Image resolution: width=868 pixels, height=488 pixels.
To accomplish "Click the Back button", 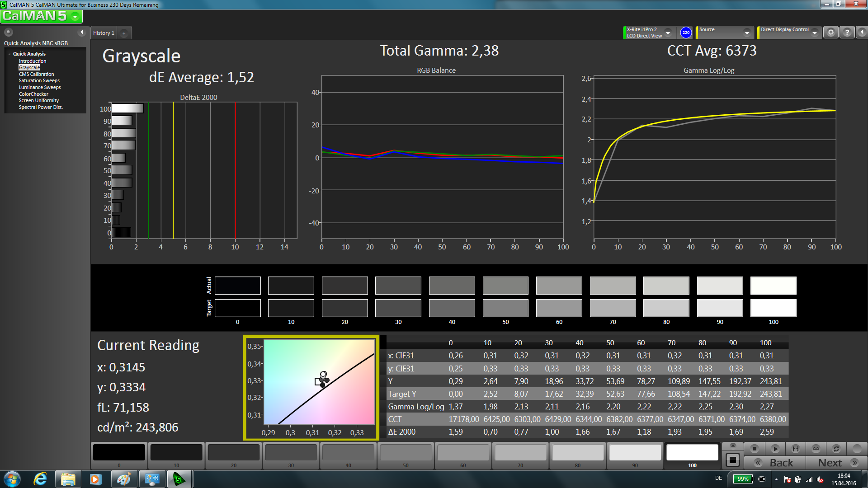I will point(775,463).
